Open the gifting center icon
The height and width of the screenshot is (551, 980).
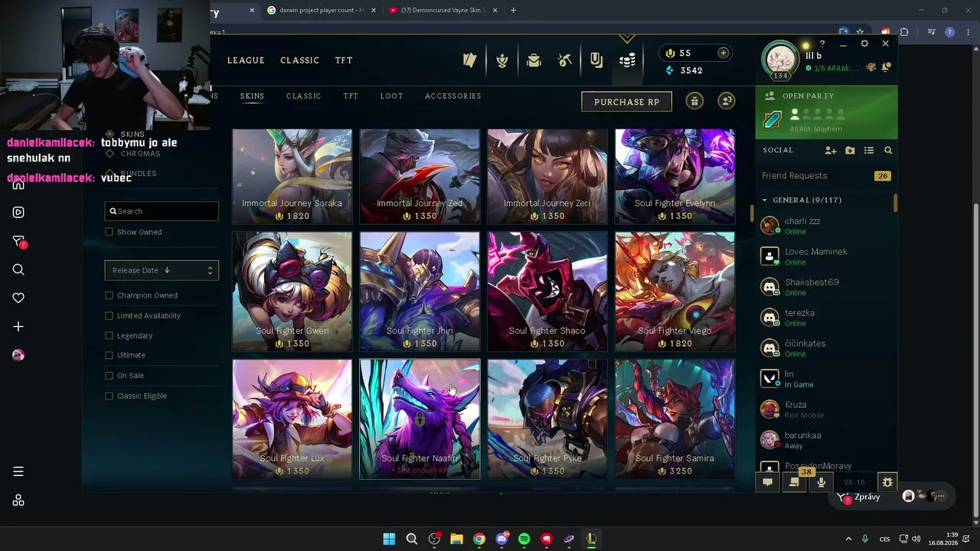click(694, 101)
